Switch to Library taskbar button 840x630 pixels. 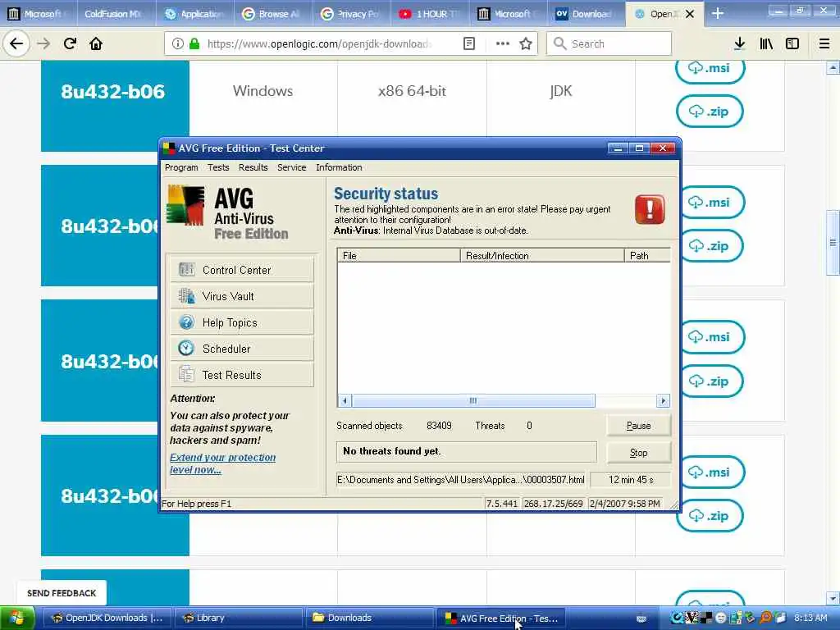click(239, 618)
